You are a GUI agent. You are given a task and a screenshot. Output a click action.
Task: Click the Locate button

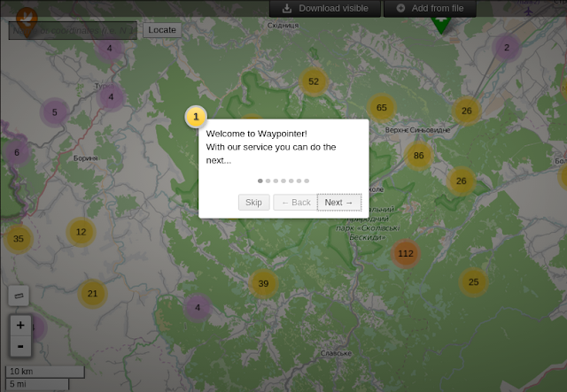tap(162, 29)
